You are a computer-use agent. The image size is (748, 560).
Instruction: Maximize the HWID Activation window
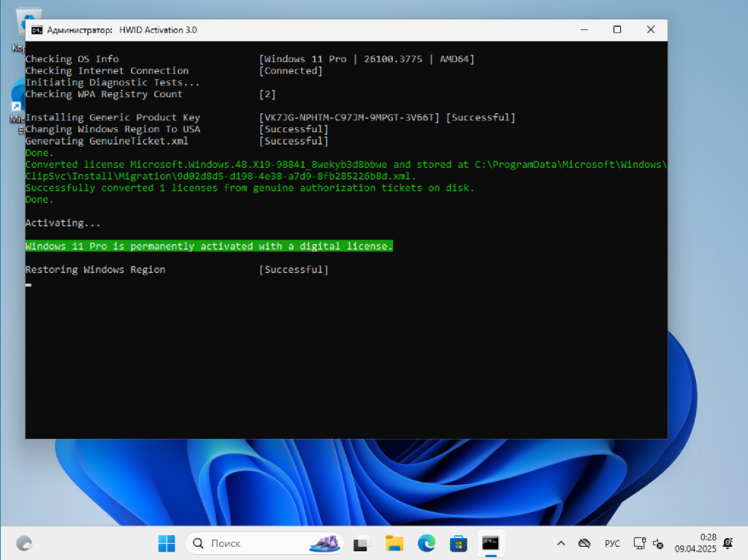(617, 30)
